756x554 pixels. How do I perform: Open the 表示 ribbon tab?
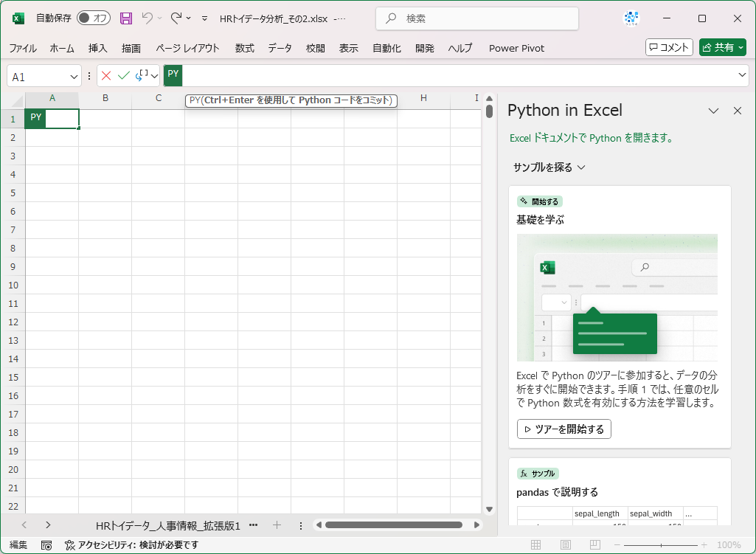pos(349,48)
